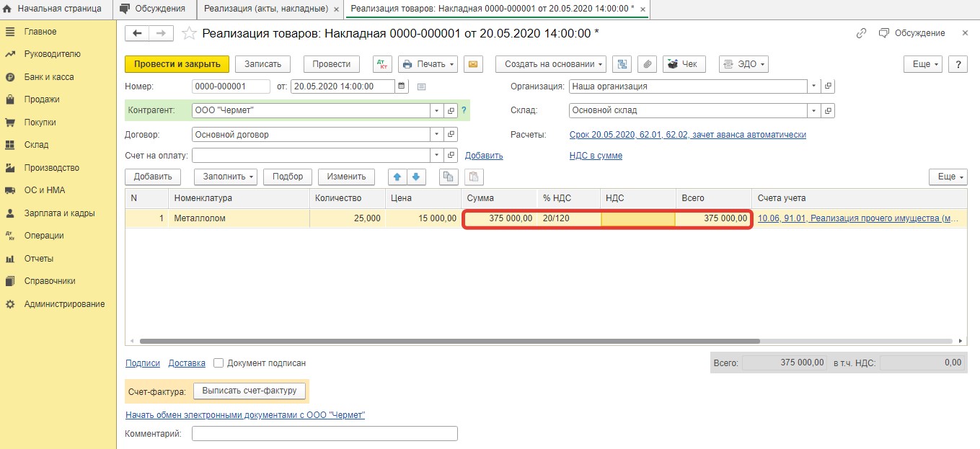Move table row down with arrow icon
980x449 pixels.
click(x=416, y=177)
